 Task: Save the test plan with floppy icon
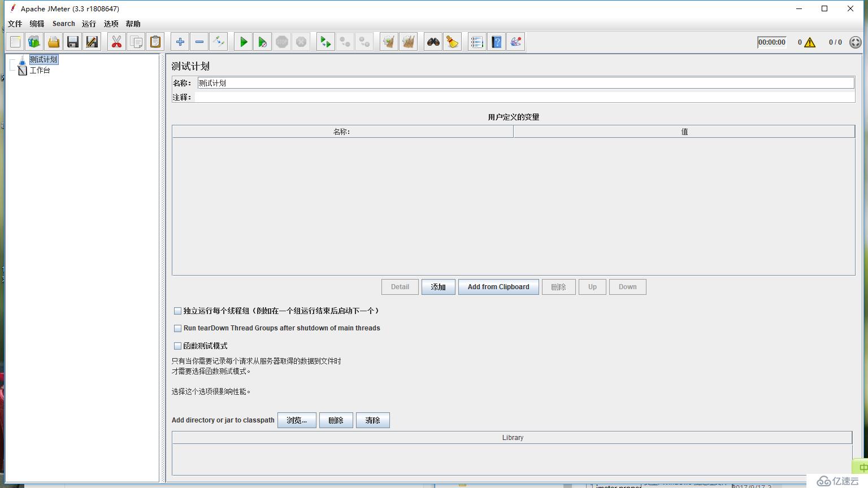click(73, 42)
